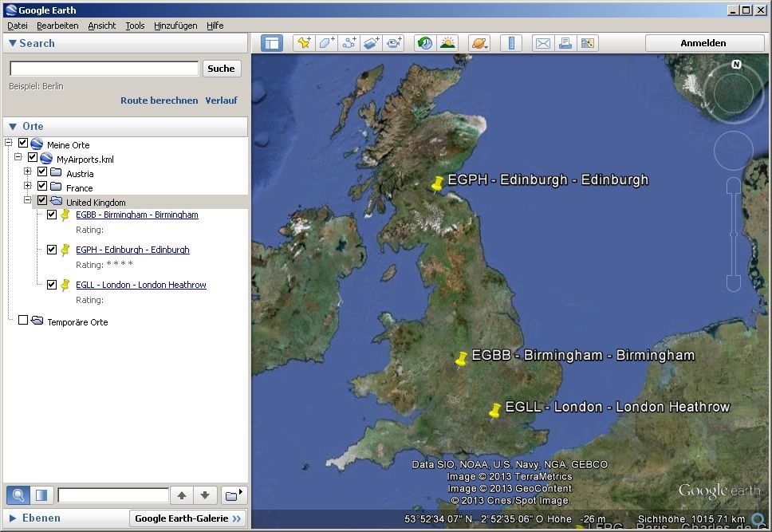Collapse the MyAirports.kml tree node

tap(18, 157)
